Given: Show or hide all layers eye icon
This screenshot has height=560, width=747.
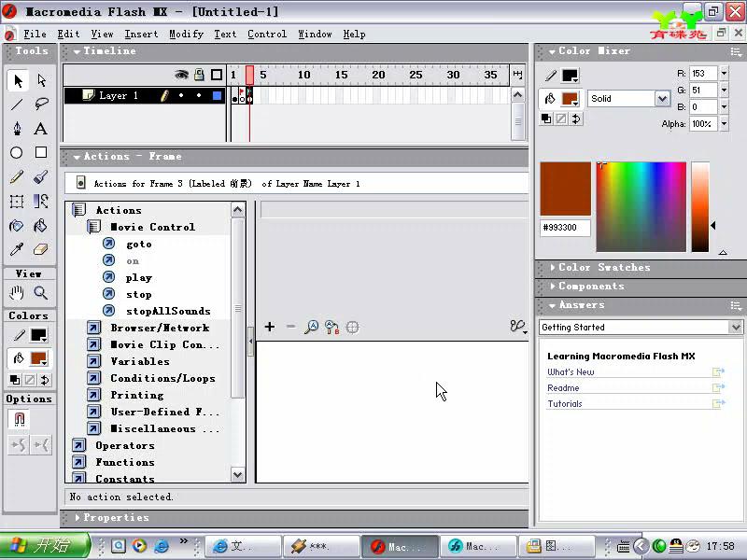Looking at the screenshot, I should coord(181,75).
